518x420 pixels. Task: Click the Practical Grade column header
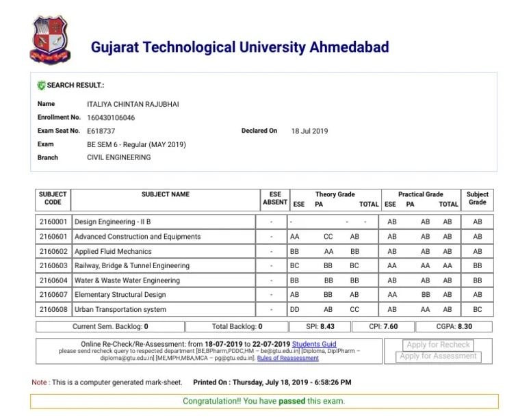click(x=421, y=194)
